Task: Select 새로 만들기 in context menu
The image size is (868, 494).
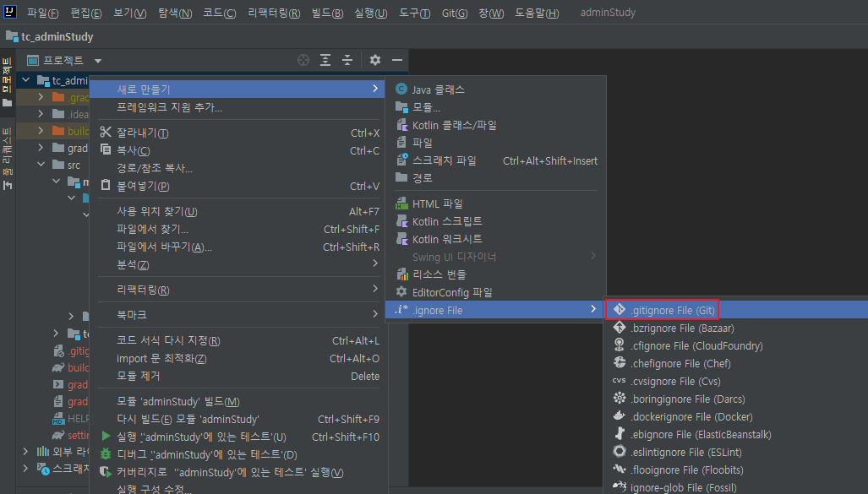Action: 237,89
